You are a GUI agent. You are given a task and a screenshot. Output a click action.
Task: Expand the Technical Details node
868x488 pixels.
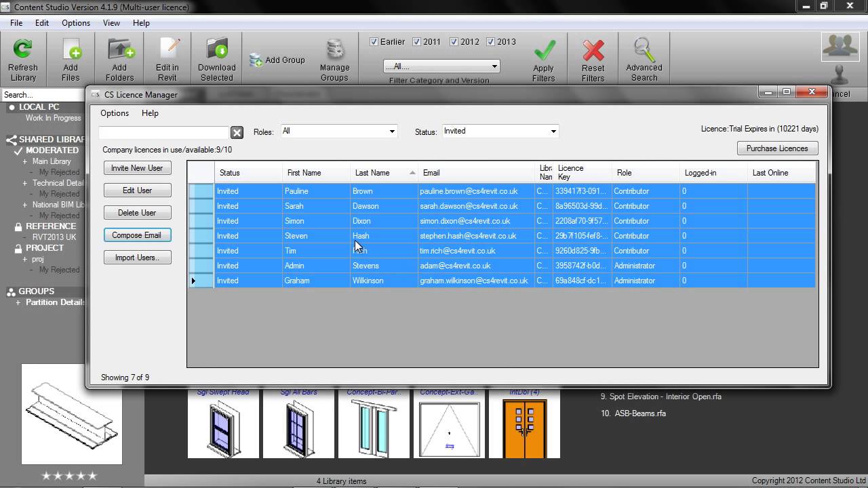25,183
